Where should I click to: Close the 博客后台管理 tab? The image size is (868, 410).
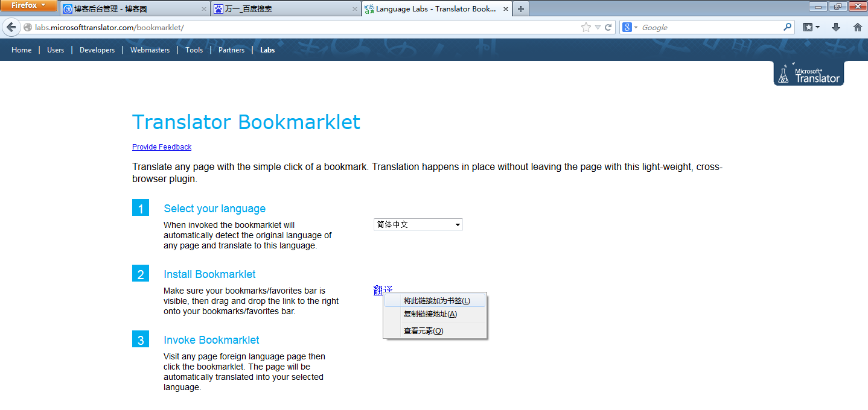203,9
